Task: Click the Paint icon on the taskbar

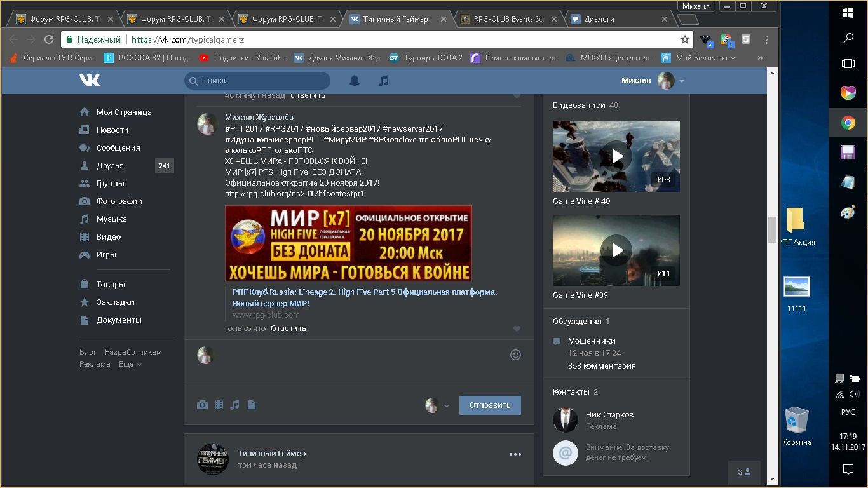Action: 848,213
